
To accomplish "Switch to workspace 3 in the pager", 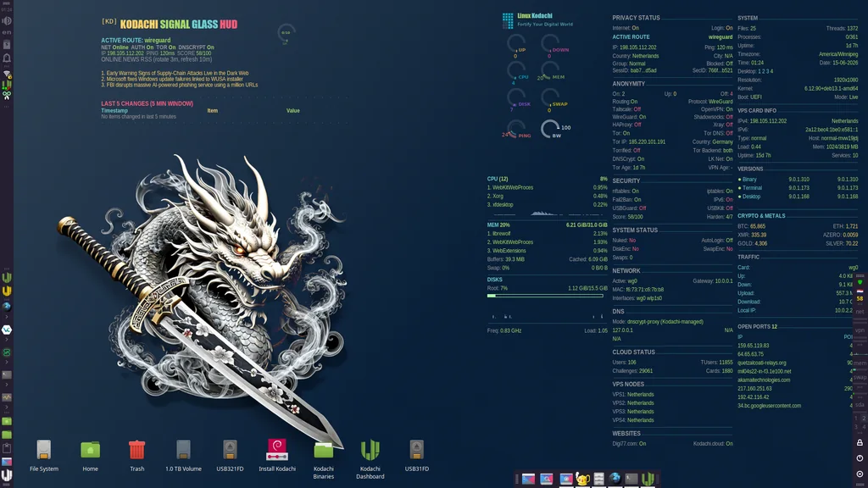I will point(856,427).
